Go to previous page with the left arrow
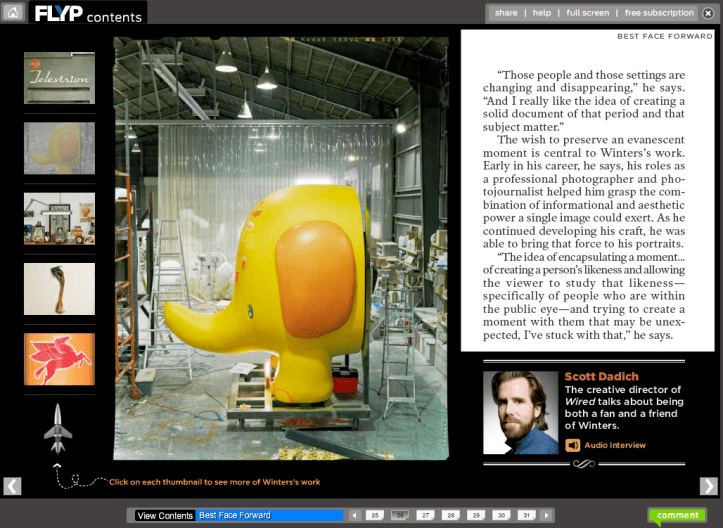Screen dimensions: 723x528 pyautogui.click(x=12, y=486)
